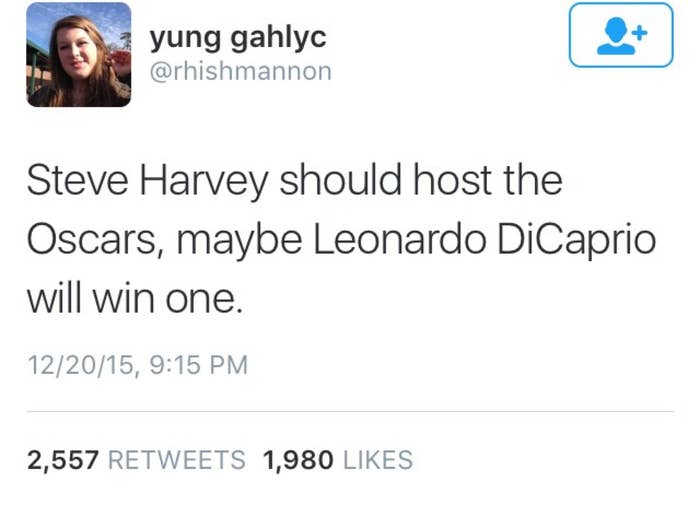Click "Leonardo DiCaprio" in the tweet

click(x=485, y=240)
